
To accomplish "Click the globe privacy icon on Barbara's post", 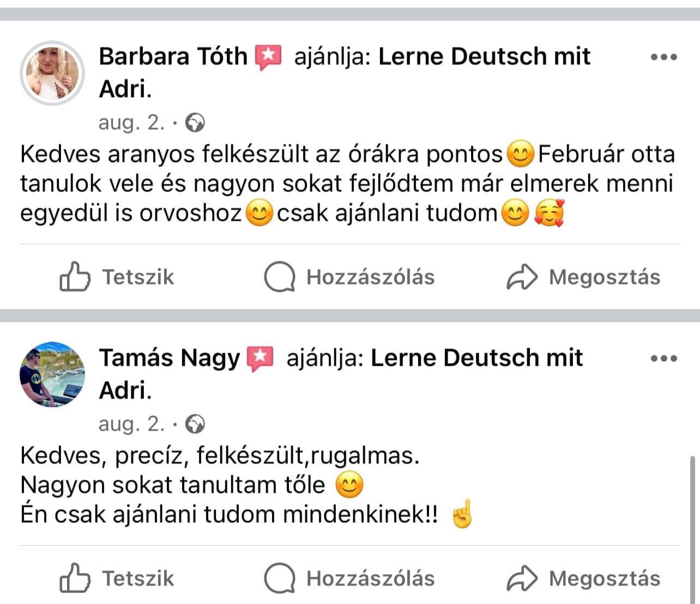I will point(195,123).
